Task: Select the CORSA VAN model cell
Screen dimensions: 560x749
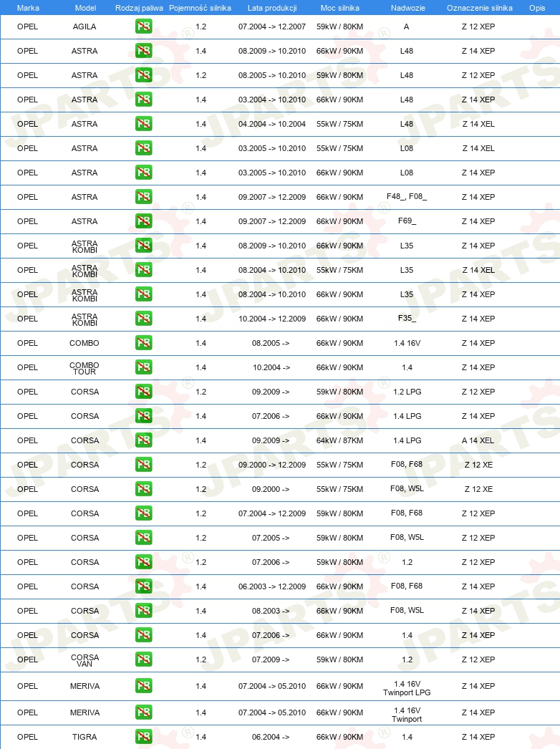Action: pos(85,661)
